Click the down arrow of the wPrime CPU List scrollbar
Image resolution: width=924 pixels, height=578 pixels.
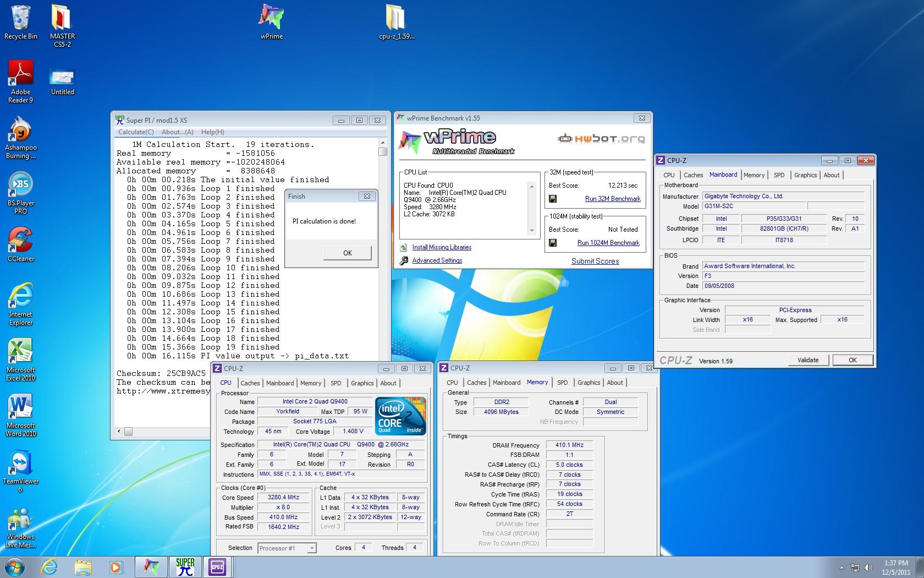(532, 231)
